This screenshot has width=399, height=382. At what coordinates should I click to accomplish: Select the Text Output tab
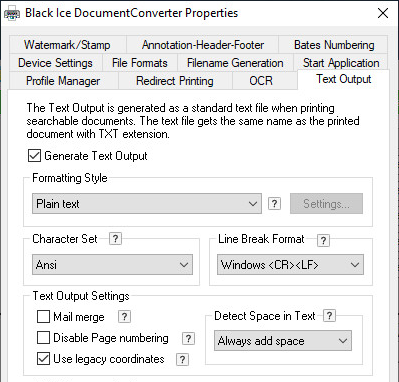click(x=343, y=79)
